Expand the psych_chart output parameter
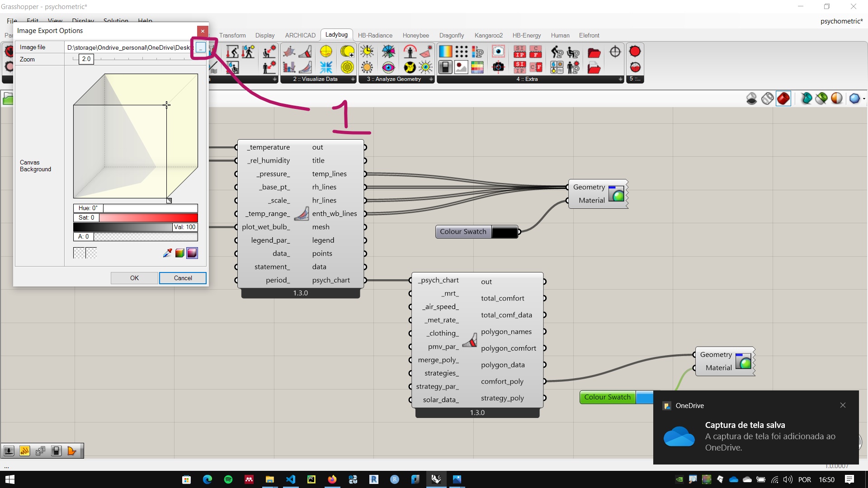This screenshot has height=488, width=868. 365,280
